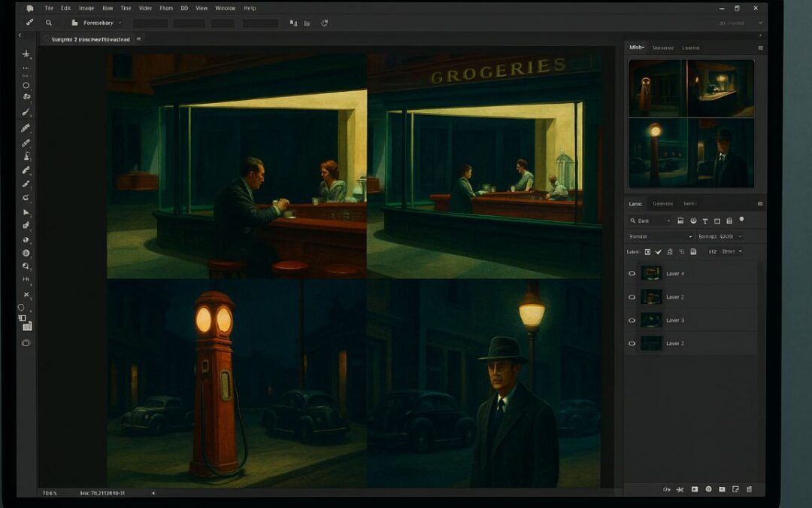Image resolution: width=812 pixels, height=508 pixels.
Task: Close the Stargmt 2 document tab
Action: coord(138,39)
